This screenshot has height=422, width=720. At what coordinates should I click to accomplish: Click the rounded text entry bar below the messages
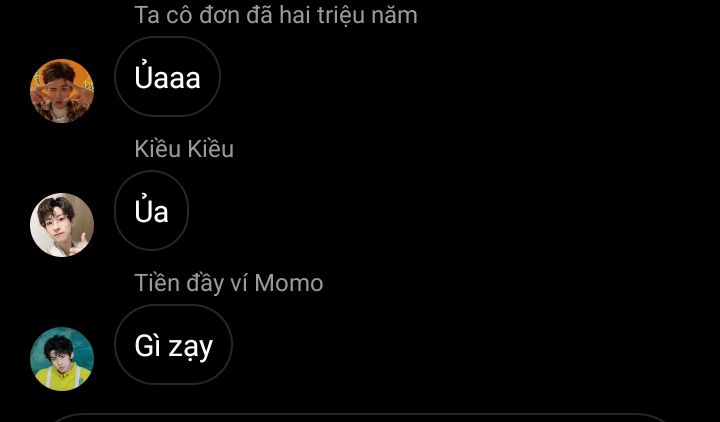click(360, 417)
